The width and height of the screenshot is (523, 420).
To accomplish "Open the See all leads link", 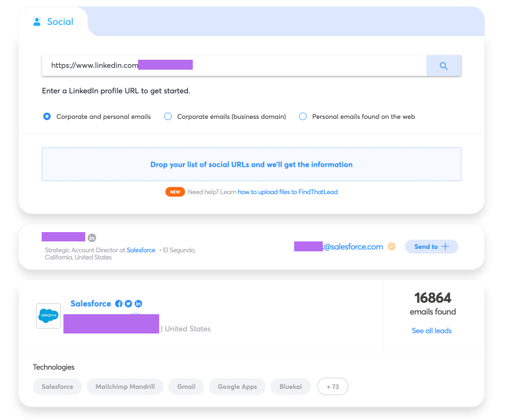I will pyautogui.click(x=432, y=330).
